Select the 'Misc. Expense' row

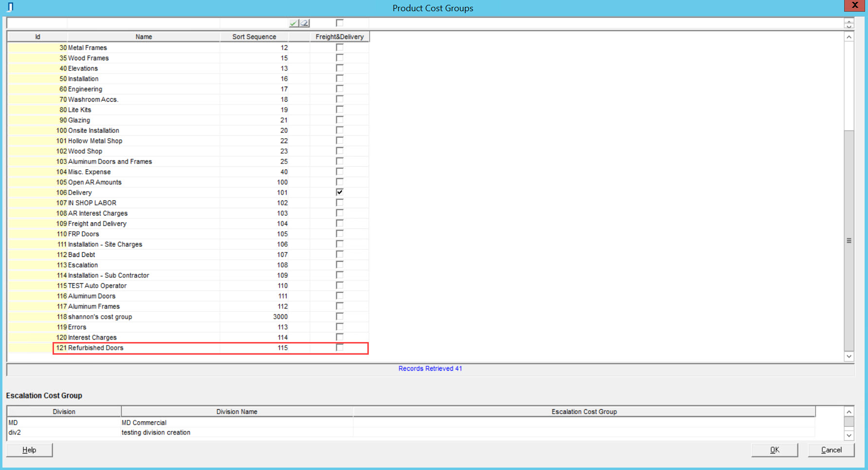click(188, 172)
